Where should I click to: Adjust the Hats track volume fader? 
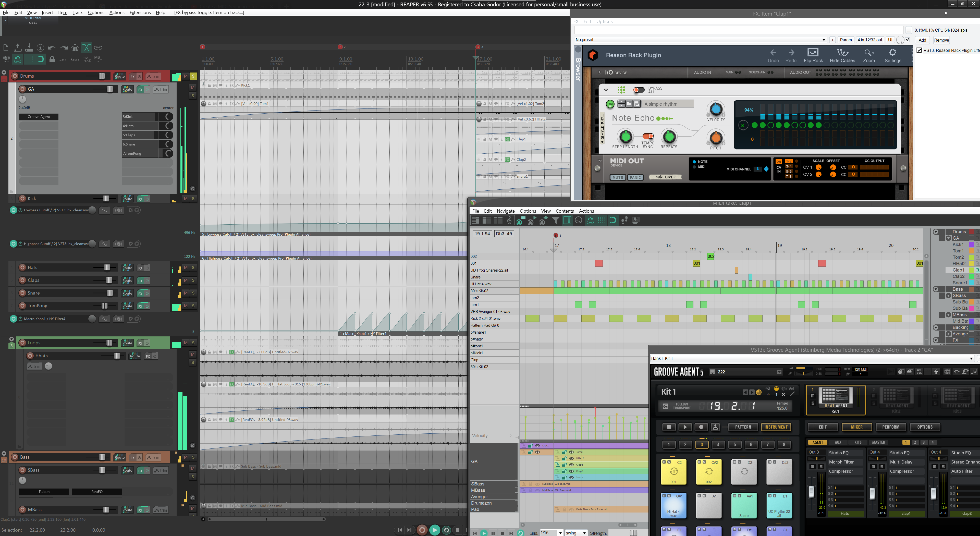click(x=107, y=267)
